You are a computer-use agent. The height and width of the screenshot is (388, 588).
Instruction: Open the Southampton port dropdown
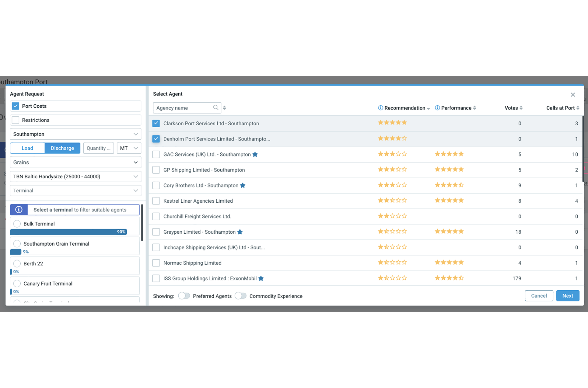point(75,134)
